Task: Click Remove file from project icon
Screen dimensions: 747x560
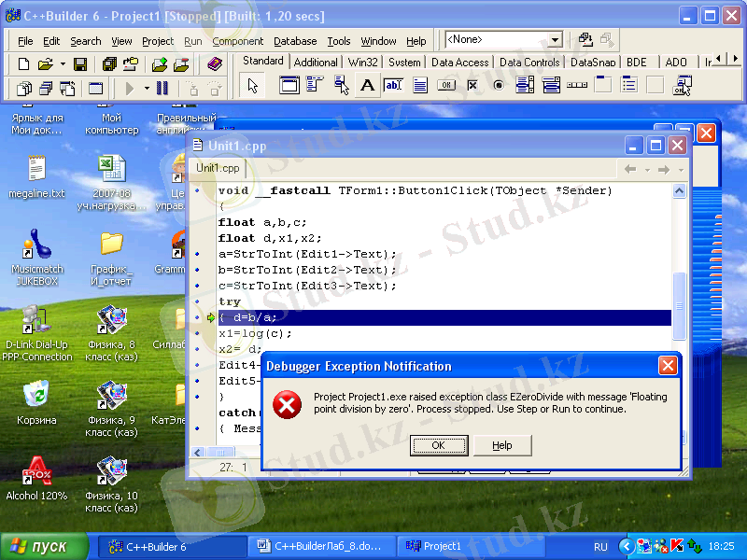Action: pyautogui.click(x=181, y=63)
